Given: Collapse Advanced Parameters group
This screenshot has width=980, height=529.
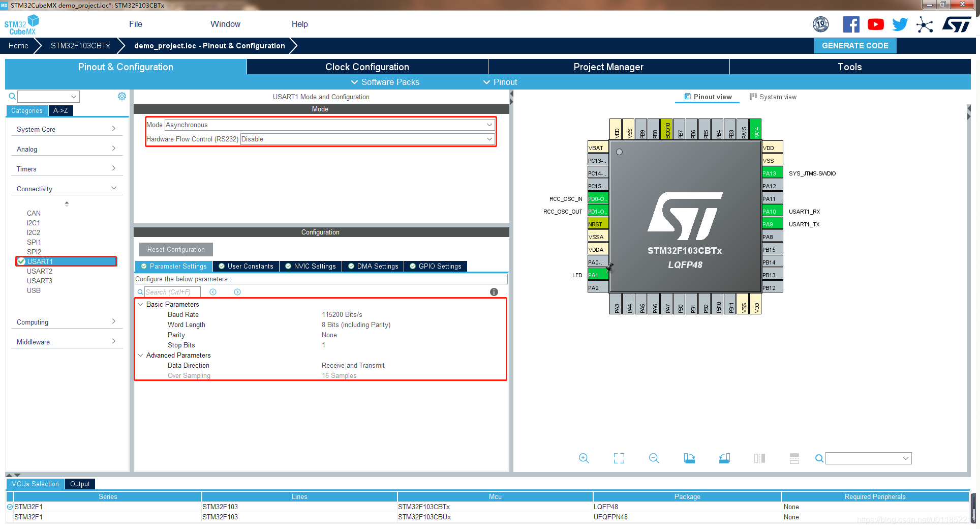Looking at the screenshot, I should click(140, 355).
